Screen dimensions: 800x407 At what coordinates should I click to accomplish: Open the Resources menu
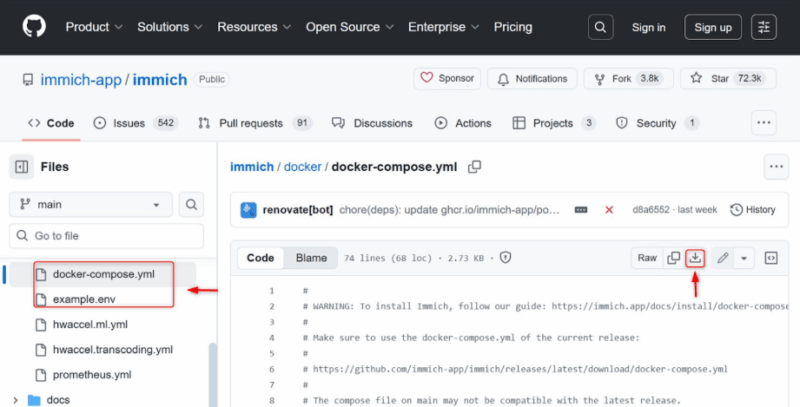254,27
